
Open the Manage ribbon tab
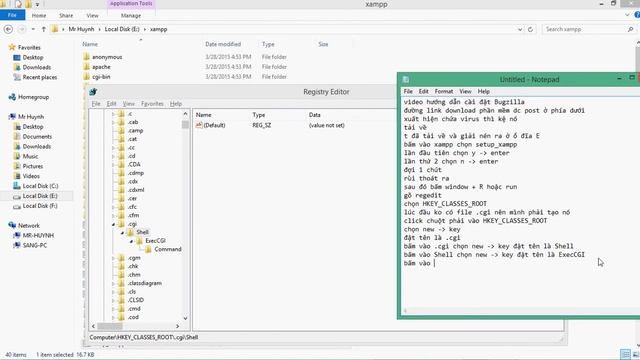[131, 16]
